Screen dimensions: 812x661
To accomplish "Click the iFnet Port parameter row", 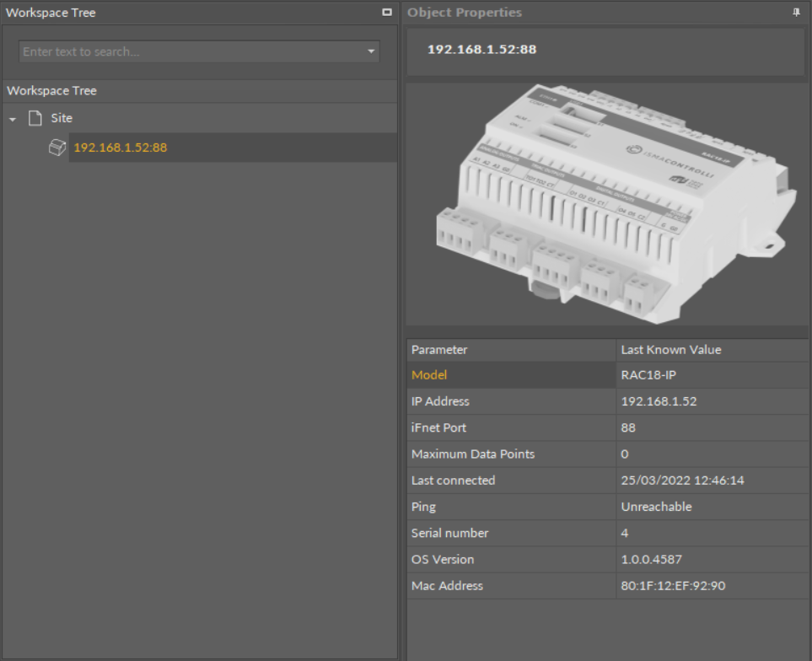I will [x=438, y=427].
